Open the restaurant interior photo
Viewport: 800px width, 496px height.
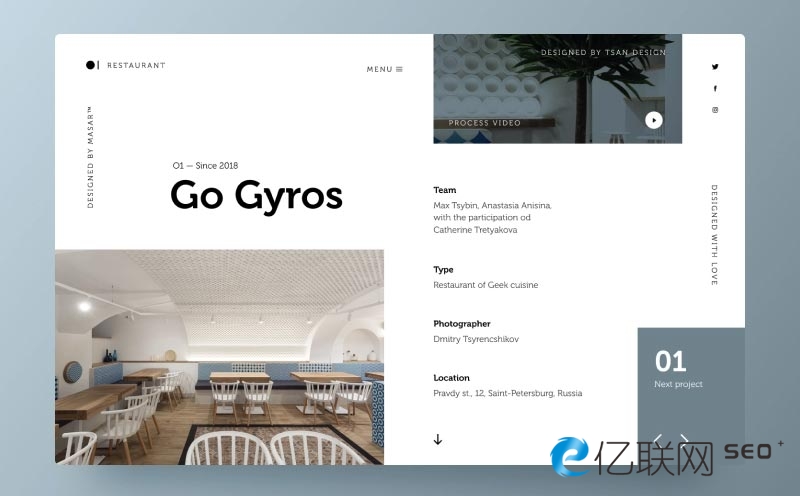[x=219, y=357]
